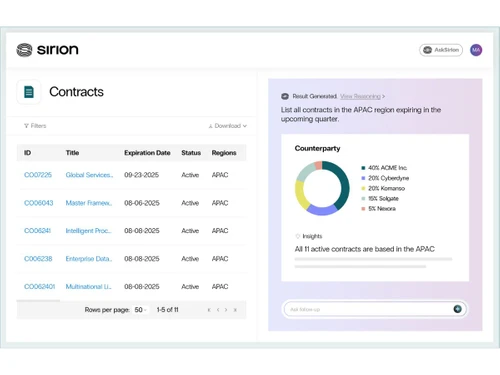Open the Intelligent Proc.. contract title
500x375 pixels.
[x=89, y=231]
